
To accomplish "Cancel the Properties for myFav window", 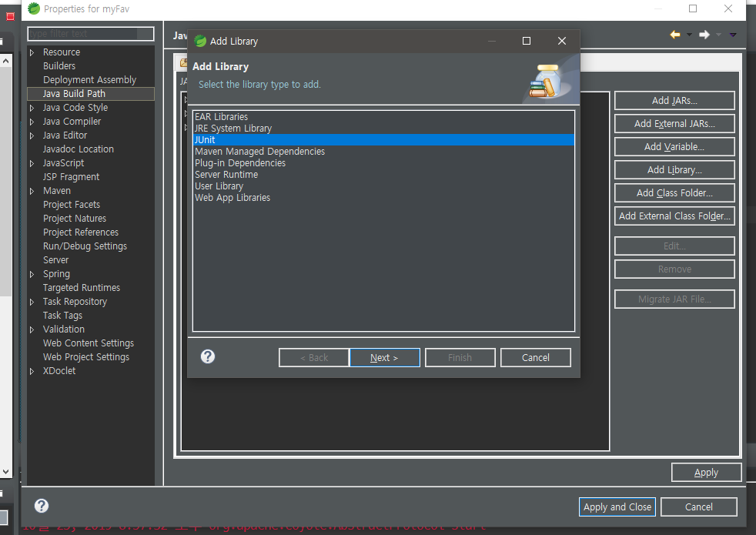I will tap(698, 507).
